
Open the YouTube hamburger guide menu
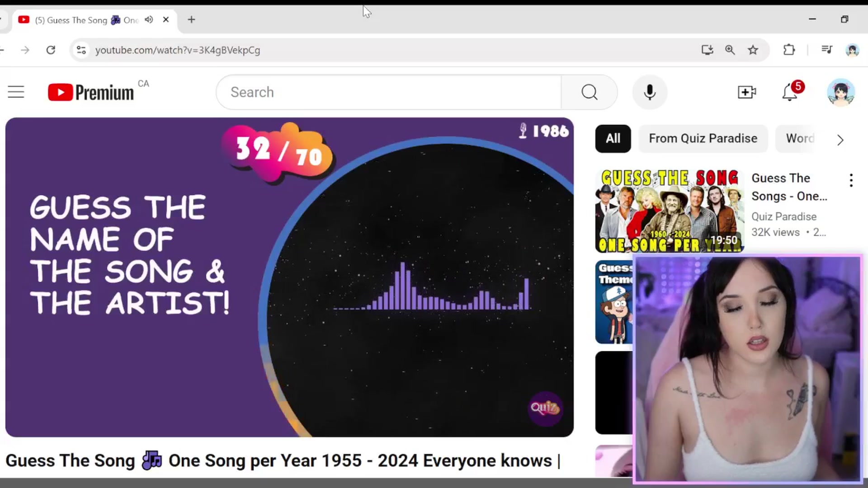click(x=16, y=92)
